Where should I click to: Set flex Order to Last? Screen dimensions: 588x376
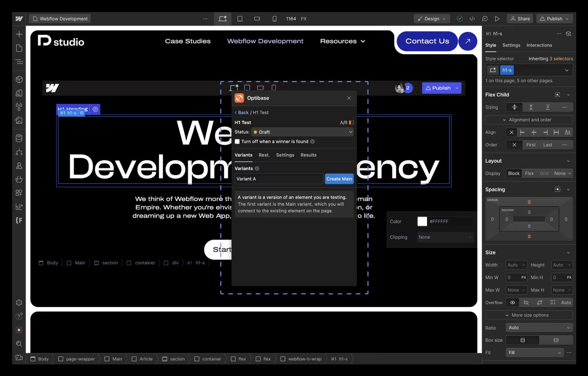(x=548, y=145)
